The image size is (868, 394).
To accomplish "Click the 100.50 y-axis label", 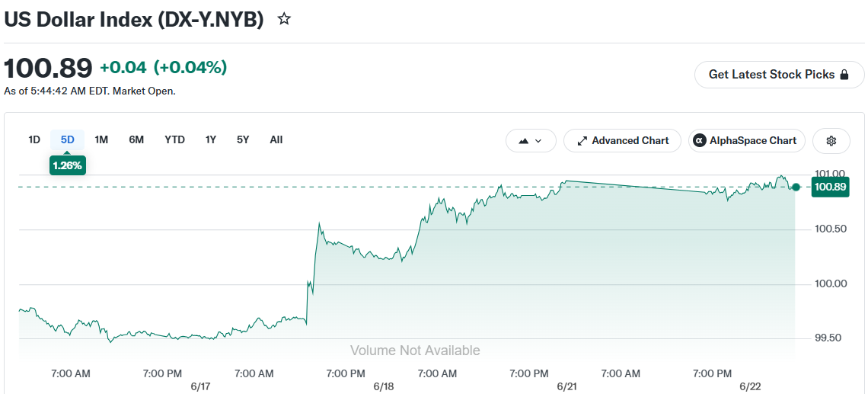I will click(831, 229).
